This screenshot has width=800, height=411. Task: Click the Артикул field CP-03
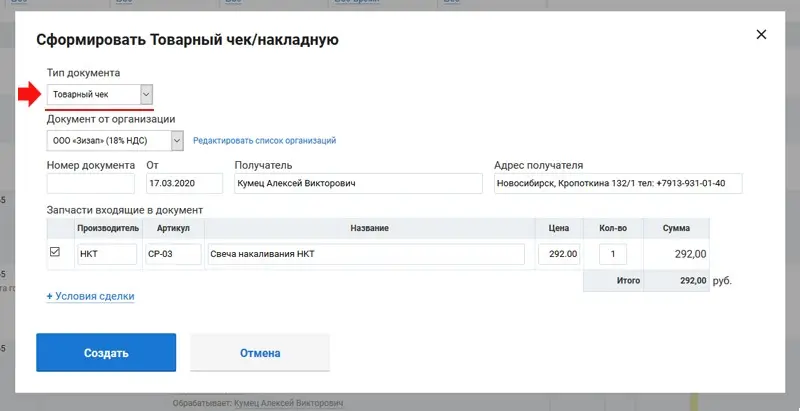[x=173, y=254]
